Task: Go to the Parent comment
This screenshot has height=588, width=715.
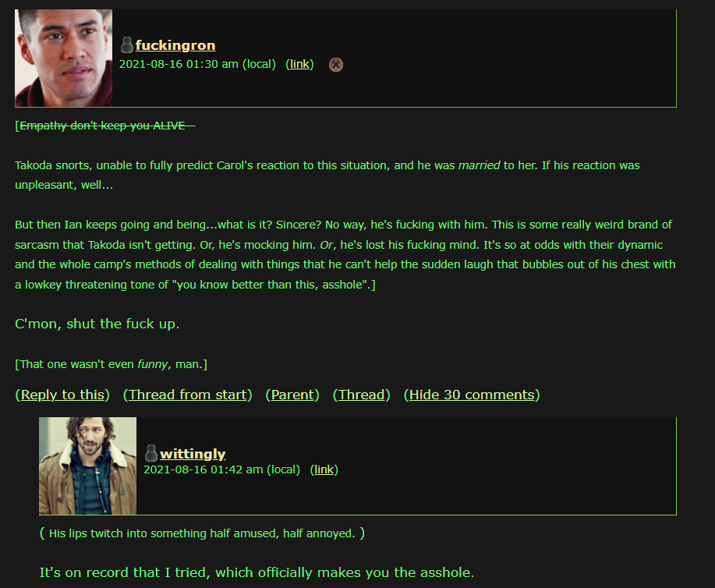Action: tap(292, 395)
